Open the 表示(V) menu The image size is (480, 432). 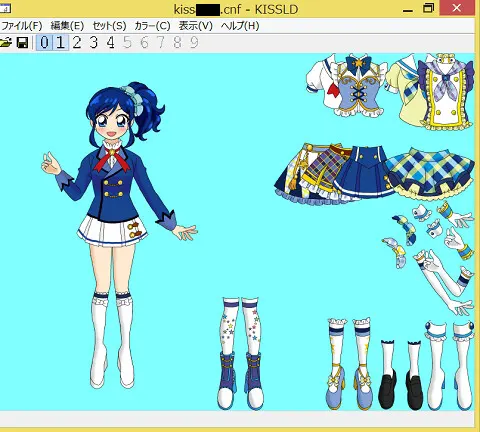click(196, 26)
